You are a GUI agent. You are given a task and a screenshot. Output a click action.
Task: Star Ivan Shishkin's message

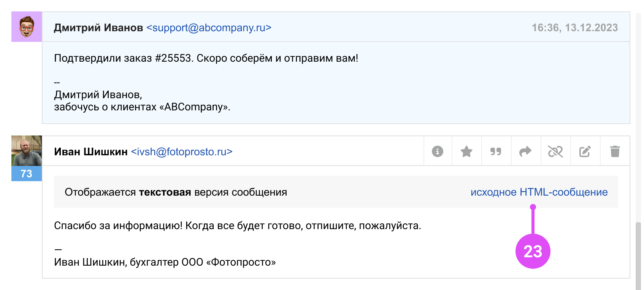[x=466, y=151]
